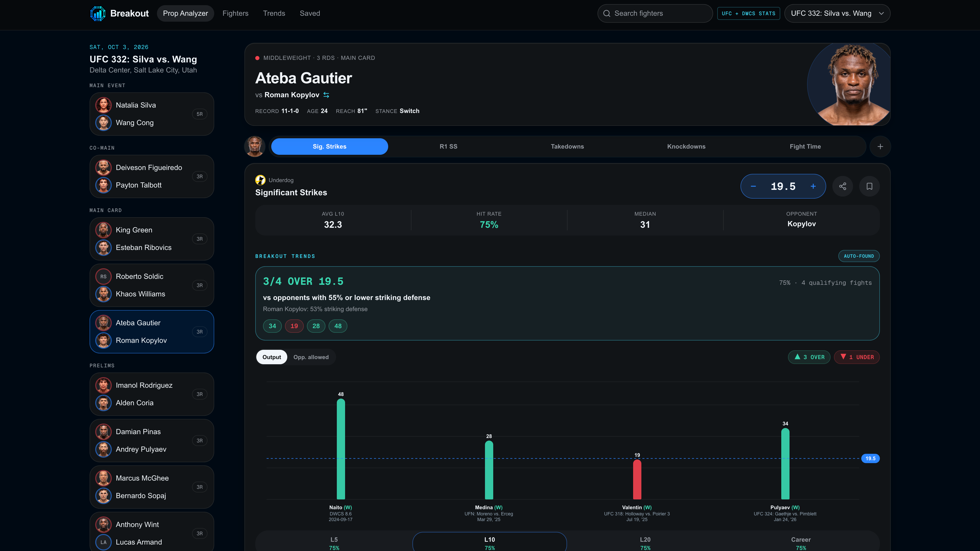This screenshot has height=551, width=980.
Task: Open the Figueiredo vs Talbott matchup
Action: 152,176
